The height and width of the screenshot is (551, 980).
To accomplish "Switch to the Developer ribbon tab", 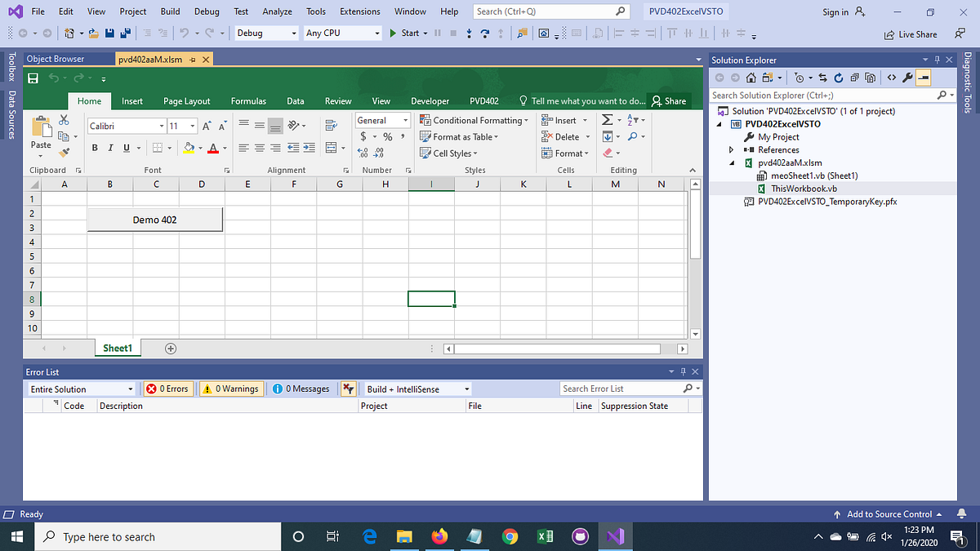I will (430, 100).
